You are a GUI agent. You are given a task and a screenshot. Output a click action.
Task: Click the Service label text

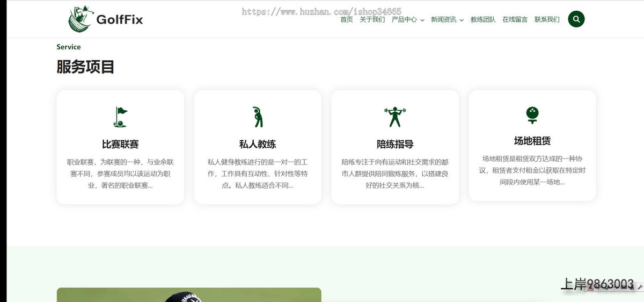pyautogui.click(x=69, y=47)
